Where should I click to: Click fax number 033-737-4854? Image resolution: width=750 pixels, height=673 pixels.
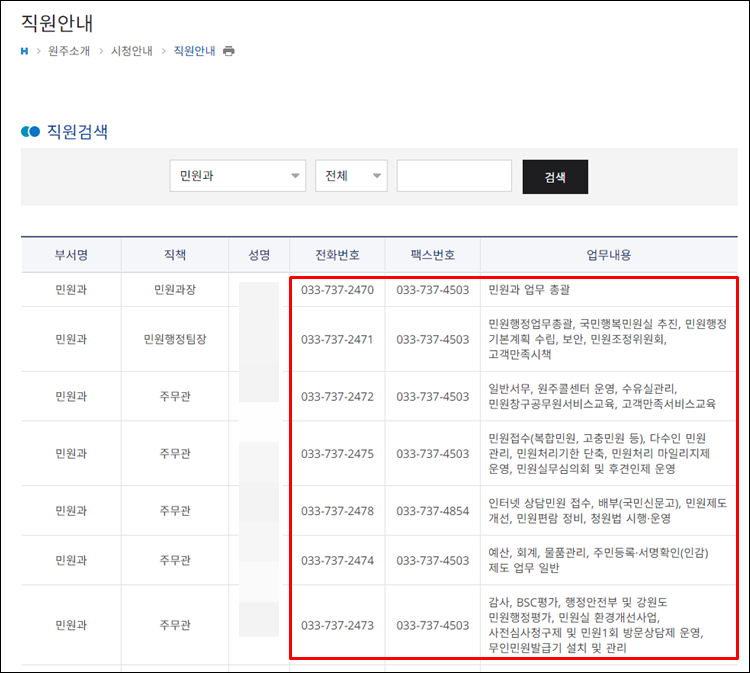433,511
